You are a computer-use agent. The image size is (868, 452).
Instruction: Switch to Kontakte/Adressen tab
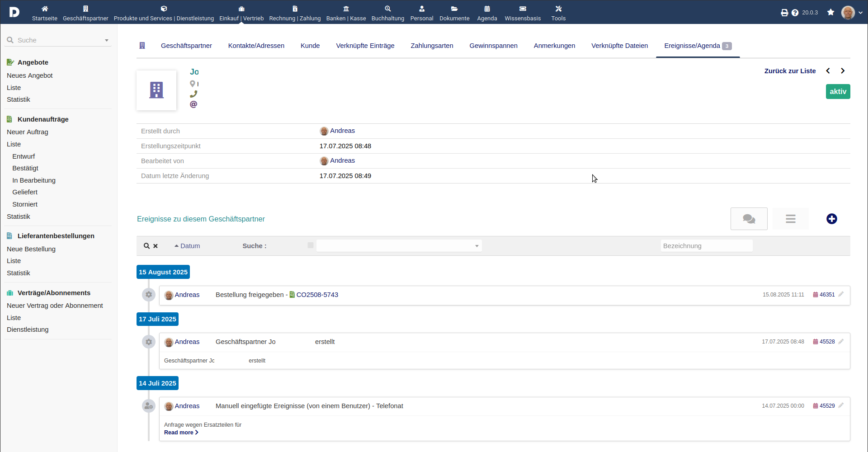tap(256, 46)
